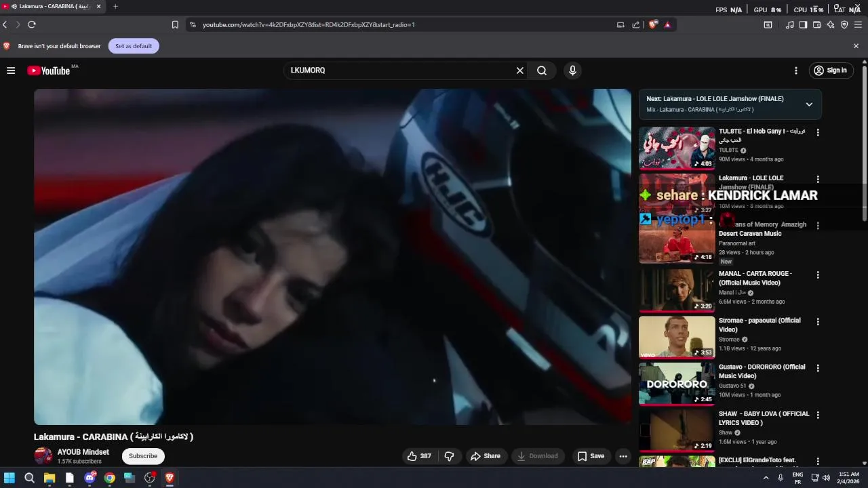Dismiss the default browser notification bar
Screen dimensions: 868x488
tap(856, 46)
